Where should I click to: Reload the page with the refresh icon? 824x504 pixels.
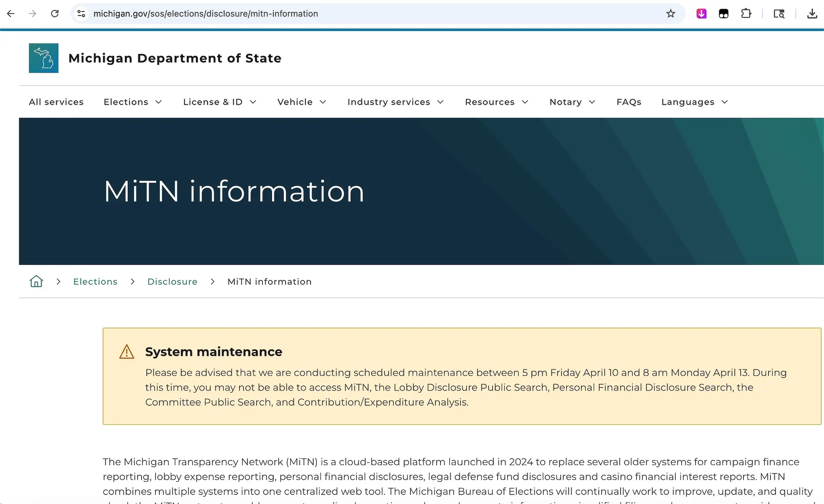pyautogui.click(x=55, y=13)
